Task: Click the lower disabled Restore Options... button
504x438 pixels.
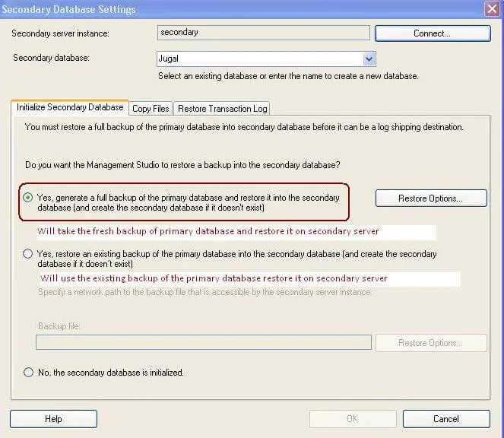Action: click(431, 343)
